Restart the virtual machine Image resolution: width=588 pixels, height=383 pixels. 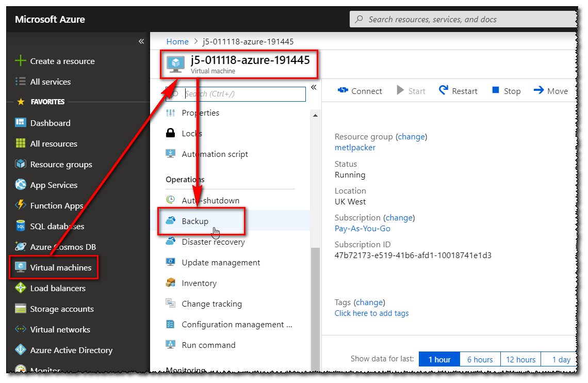click(x=458, y=91)
